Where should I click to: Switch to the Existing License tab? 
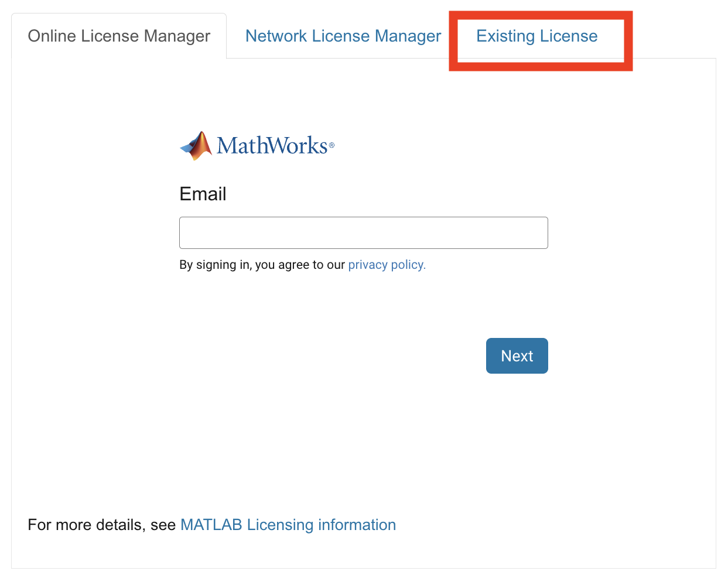click(x=536, y=36)
